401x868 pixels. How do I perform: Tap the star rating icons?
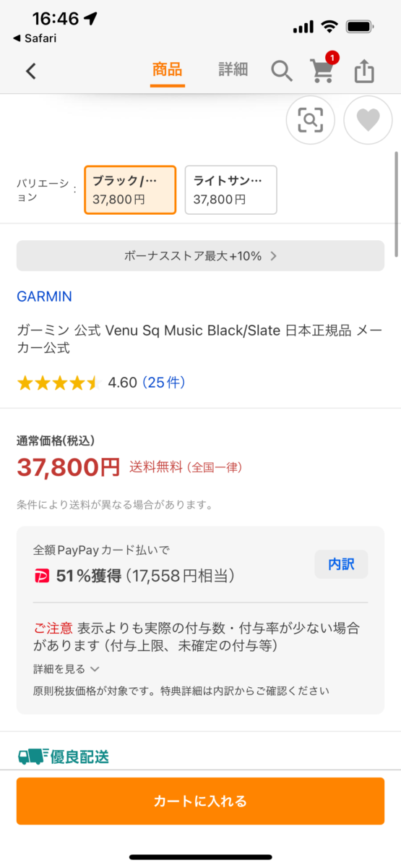pyautogui.click(x=59, y=383)
